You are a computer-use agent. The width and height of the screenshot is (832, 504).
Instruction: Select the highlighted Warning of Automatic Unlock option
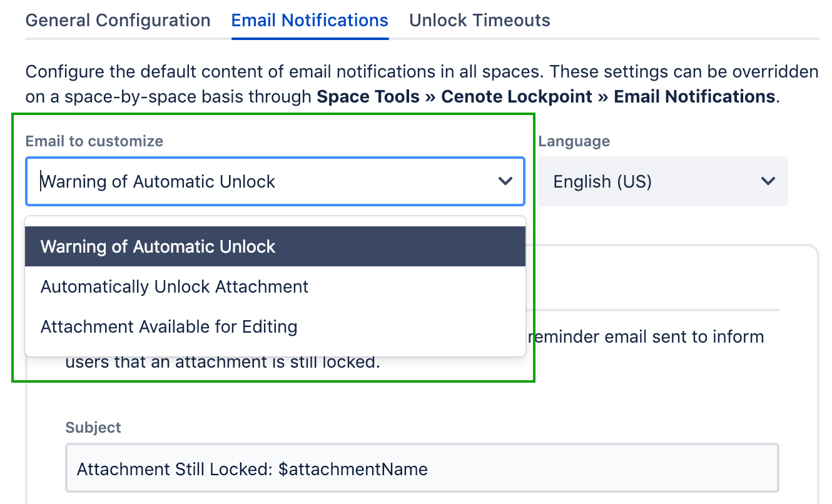[158, 246]
